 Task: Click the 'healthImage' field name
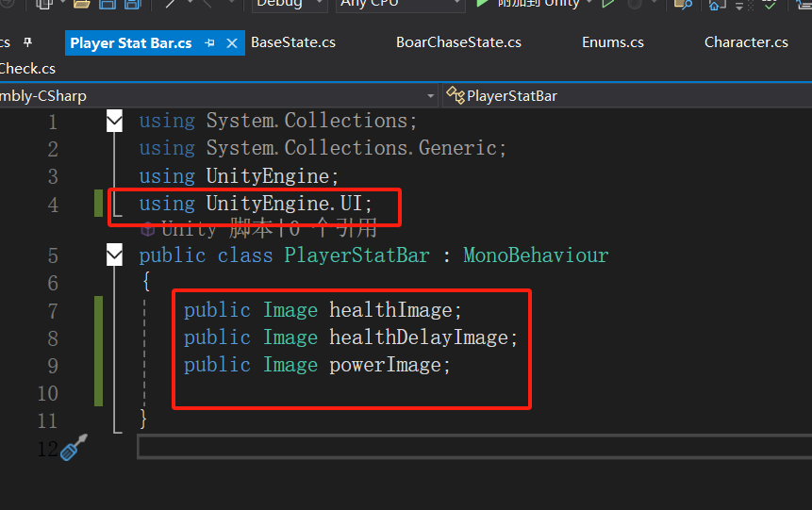click(x=391, y=310)
